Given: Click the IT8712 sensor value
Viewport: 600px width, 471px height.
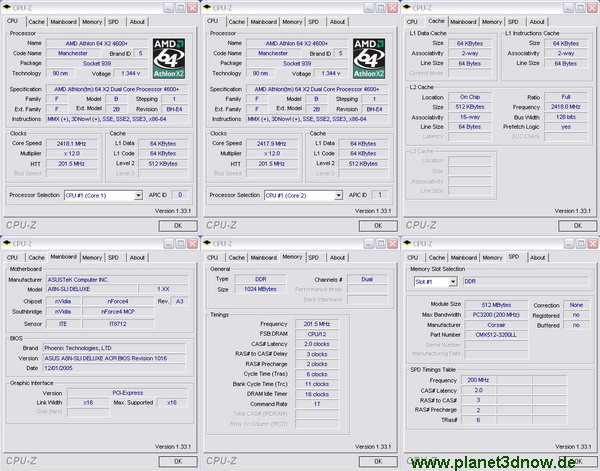Looking at the screenshot, I should [118, 324].
